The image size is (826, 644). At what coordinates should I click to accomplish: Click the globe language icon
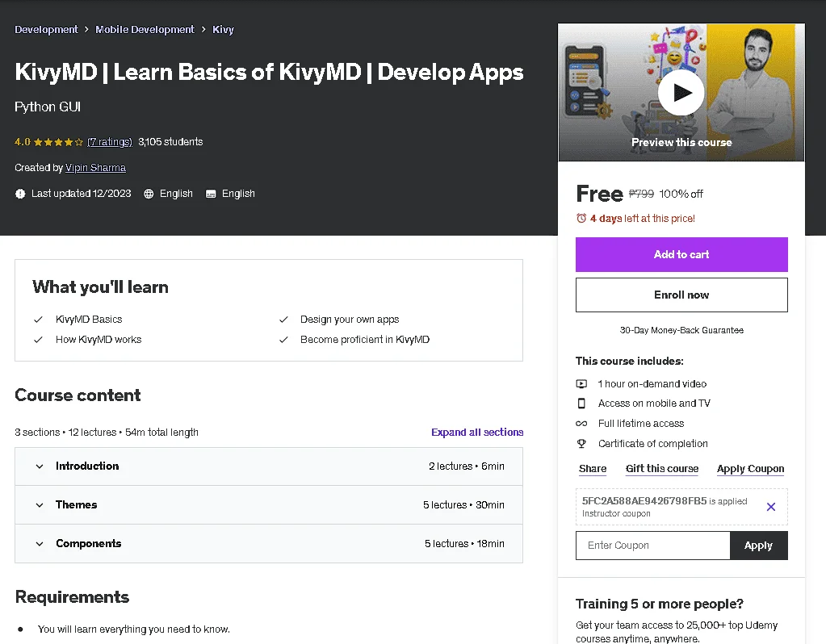pyautogui.click(x=149, y=194)
